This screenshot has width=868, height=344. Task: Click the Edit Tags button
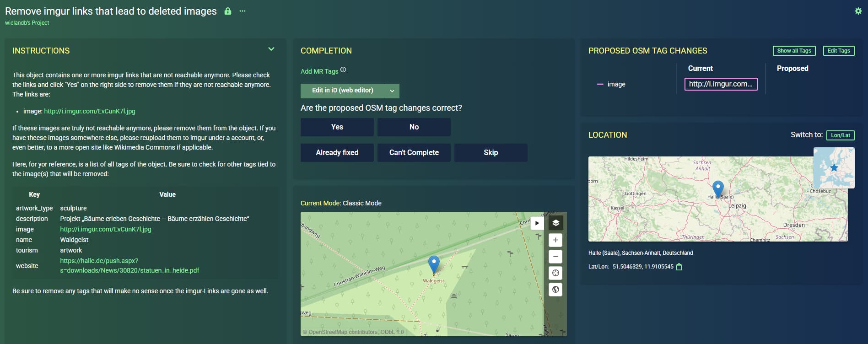(839, 51)
